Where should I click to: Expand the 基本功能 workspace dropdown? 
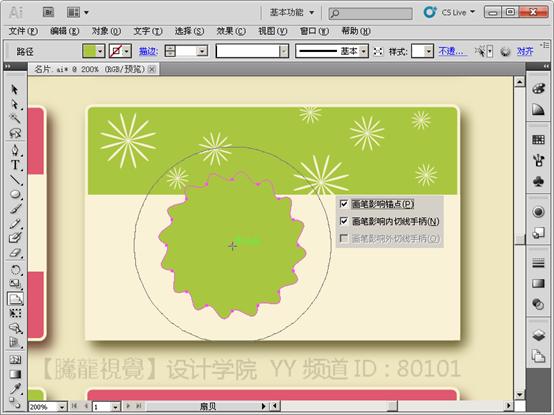coord(292,12)
